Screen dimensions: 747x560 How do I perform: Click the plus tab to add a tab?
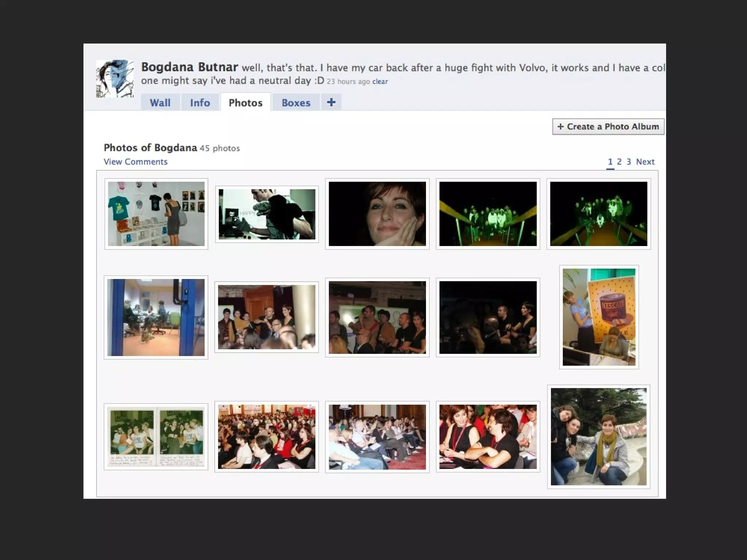pyautogui.click(x=331, y=102)
